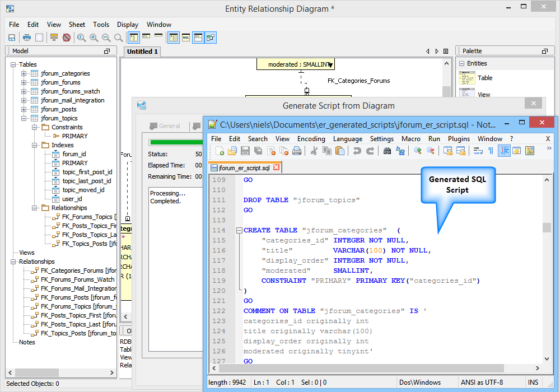Click the New file icon in Notepad++
560x392 pixels.
(220, 151)
